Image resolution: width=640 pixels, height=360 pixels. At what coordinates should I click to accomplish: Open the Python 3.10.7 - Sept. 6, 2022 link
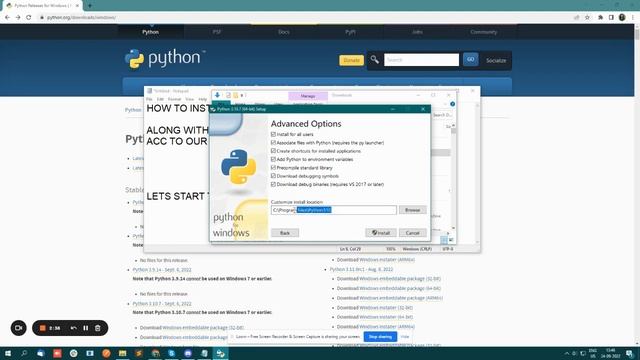pos(162,304)
